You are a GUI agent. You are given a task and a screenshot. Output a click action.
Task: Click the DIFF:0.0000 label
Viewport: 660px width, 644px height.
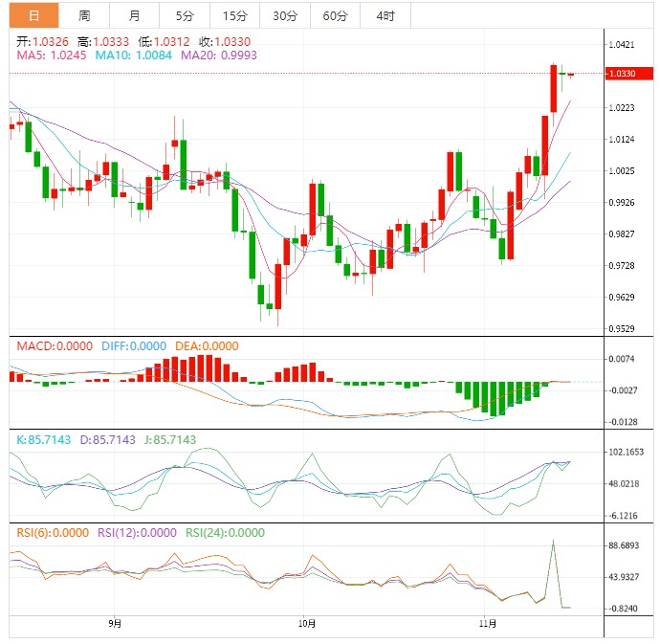pyautogui.click(x=134, y=346)
